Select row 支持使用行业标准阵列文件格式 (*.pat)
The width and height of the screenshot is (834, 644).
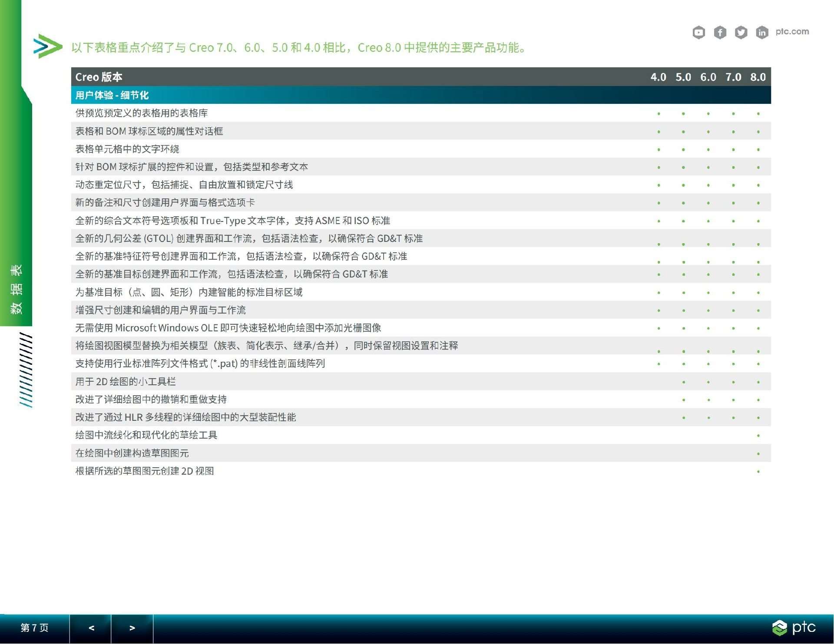tap(421, 363)
